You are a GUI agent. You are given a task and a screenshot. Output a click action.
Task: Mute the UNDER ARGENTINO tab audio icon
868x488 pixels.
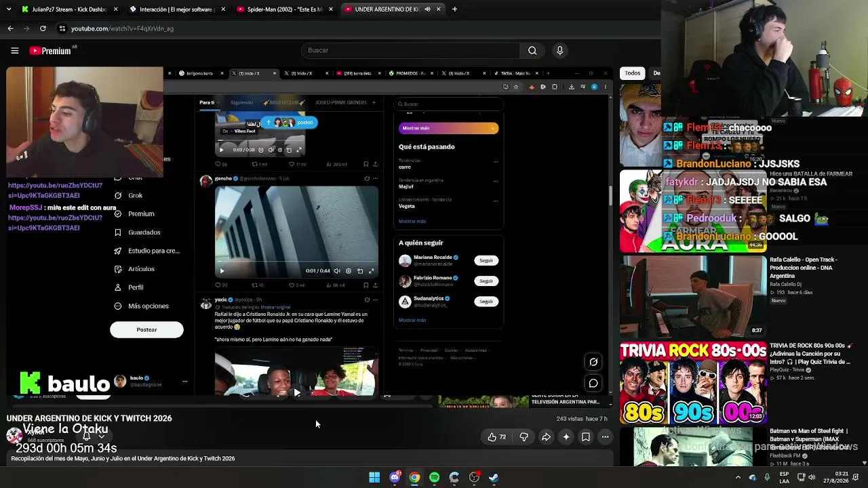(427, 9)
